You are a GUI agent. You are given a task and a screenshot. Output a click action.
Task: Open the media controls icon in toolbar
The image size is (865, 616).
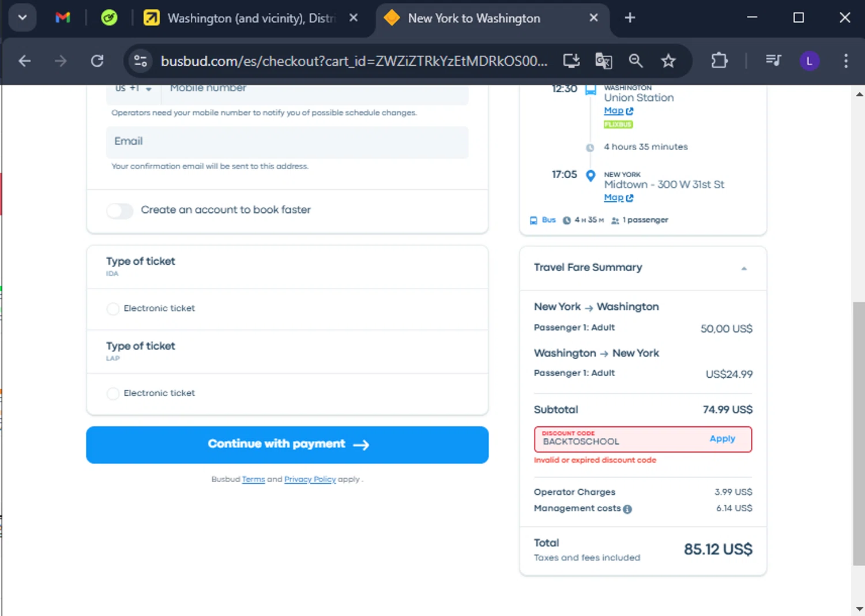773,61
